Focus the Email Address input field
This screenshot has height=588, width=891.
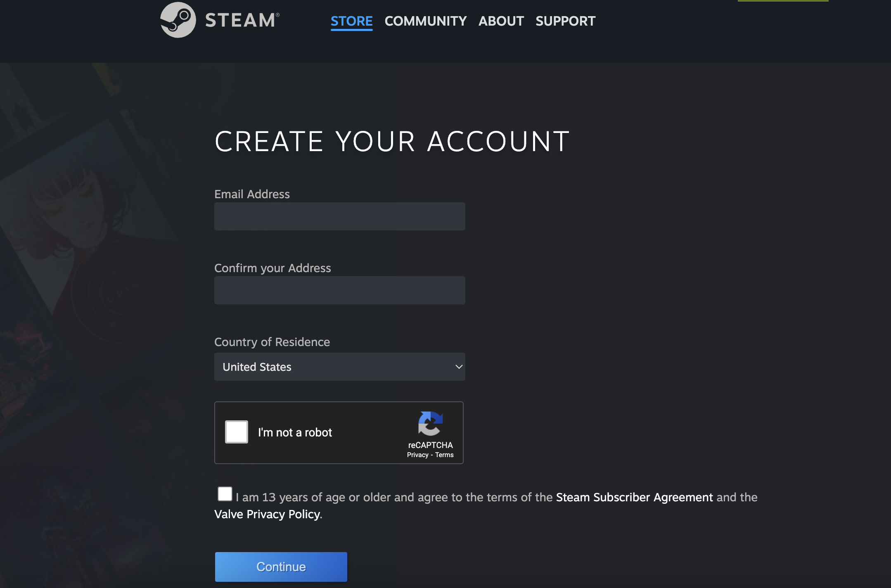click(340, 216)
